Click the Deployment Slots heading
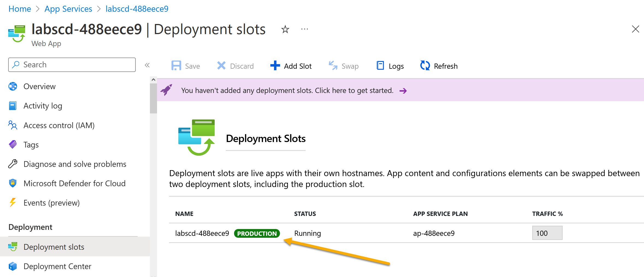Viewport: 644px width, 277px height. click(x=266, y=139)
